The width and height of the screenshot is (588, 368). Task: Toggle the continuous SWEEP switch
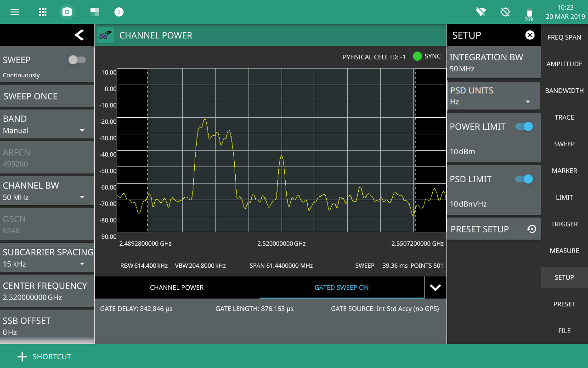[77, 60]
